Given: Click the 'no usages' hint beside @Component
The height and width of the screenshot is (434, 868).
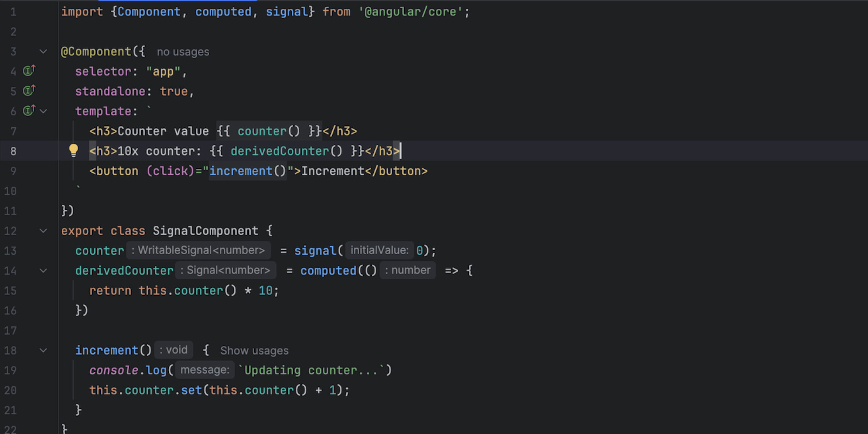Looking at the screenshot, I should tap(183, 52).
